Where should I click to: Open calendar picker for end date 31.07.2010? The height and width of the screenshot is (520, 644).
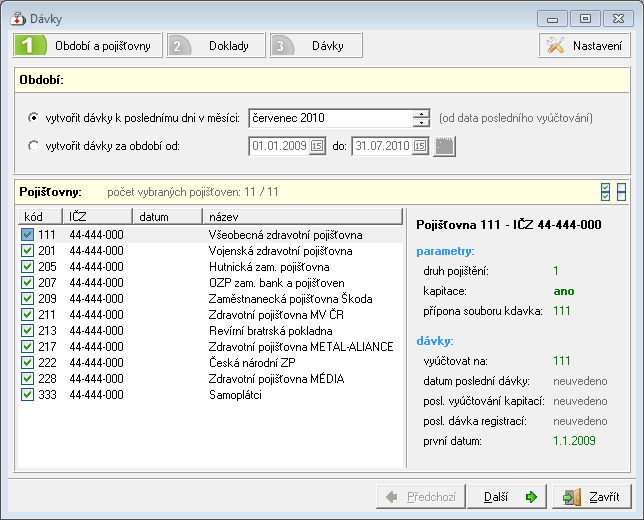(420, 146)
